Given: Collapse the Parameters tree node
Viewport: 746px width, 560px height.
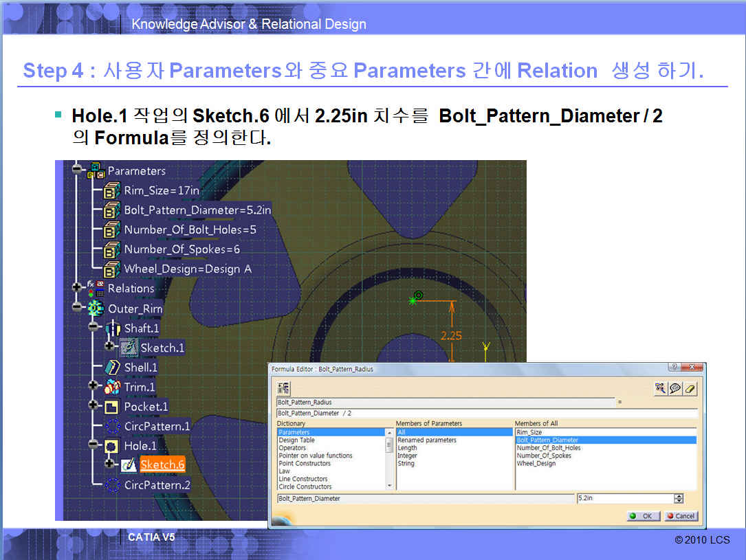Looking at the screenshot, I should (76, 170).
